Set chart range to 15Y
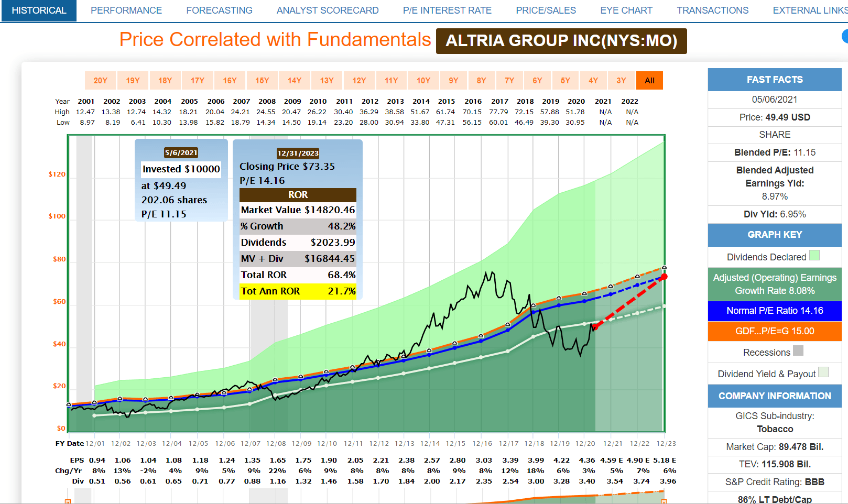This screenshot has width=848, height=504. point(262,81)
